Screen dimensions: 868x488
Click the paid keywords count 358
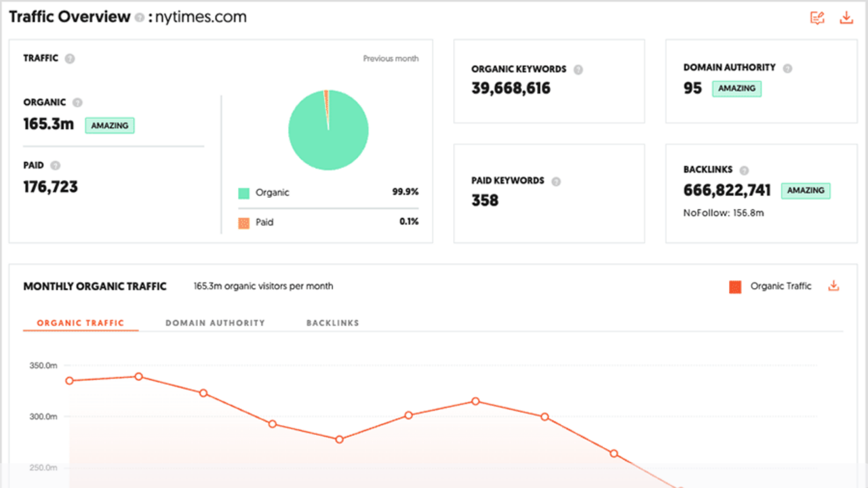485,201
